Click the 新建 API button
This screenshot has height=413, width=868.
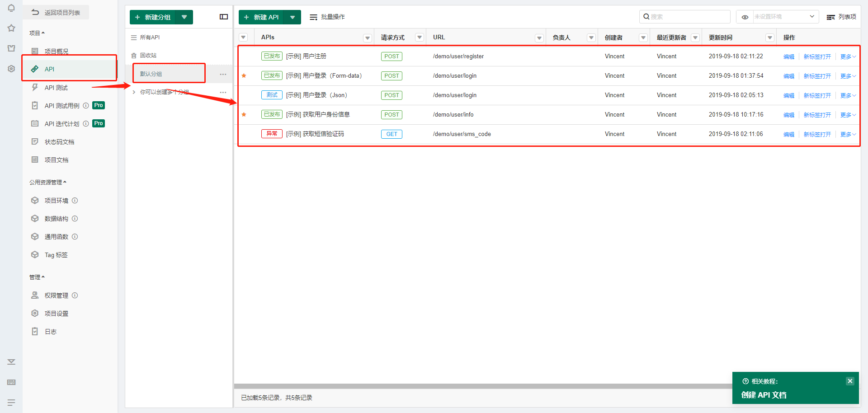point(261,17)
